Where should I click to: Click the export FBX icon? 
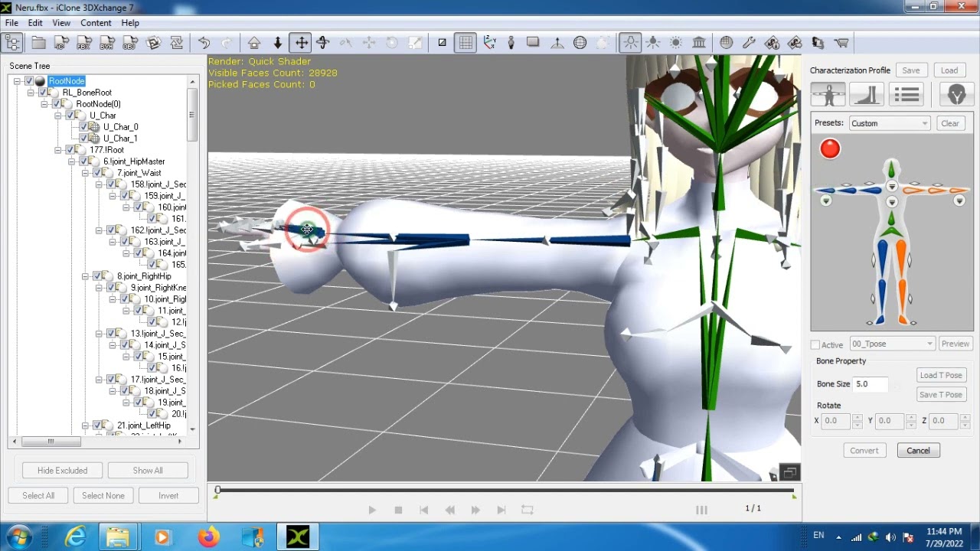click(84, 43)
